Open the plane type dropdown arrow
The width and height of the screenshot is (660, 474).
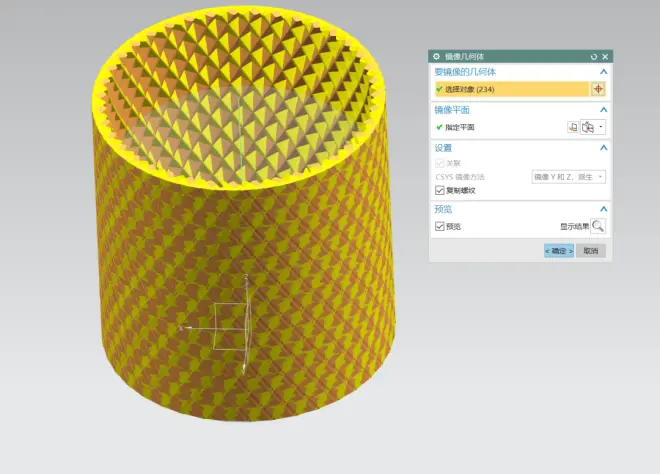click(x=601, y=127)
